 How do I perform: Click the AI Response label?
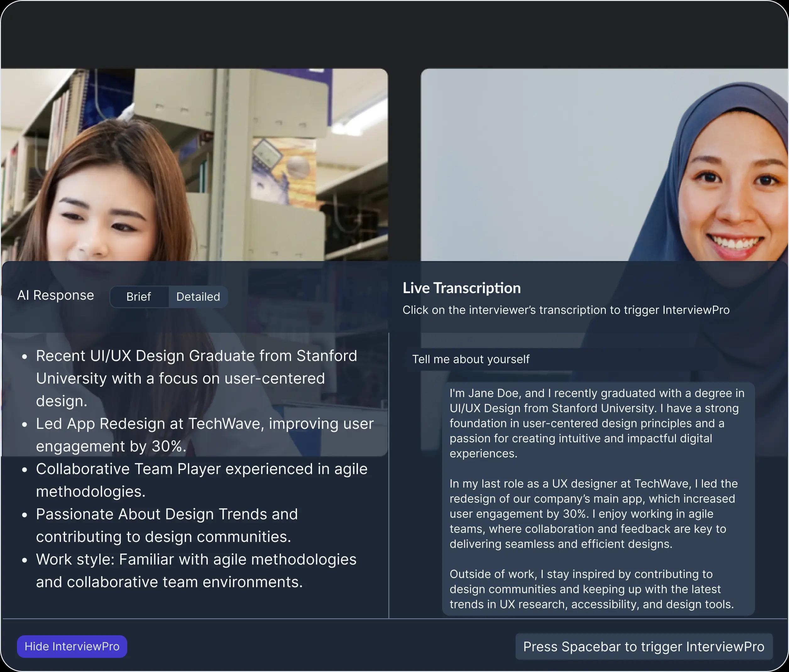click(56, 295)
